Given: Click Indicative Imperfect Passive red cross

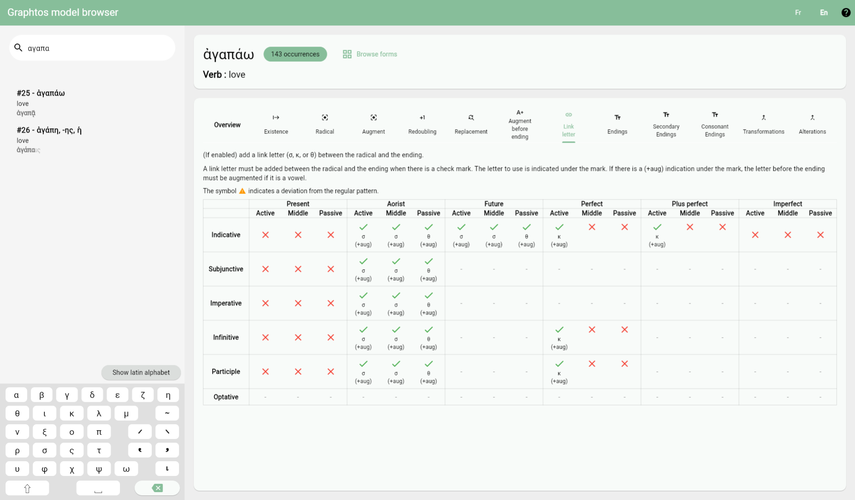Looking at the screenshot, I should 820,235.
